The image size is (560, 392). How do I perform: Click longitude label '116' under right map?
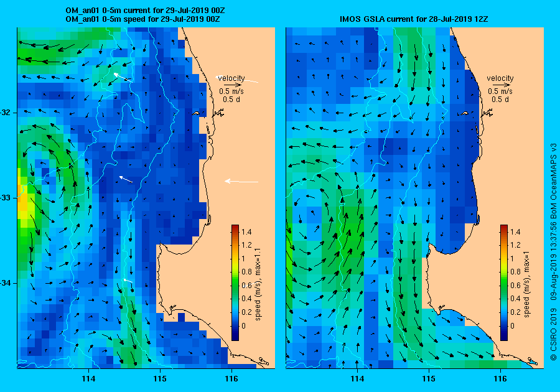(x=500, y=379)
